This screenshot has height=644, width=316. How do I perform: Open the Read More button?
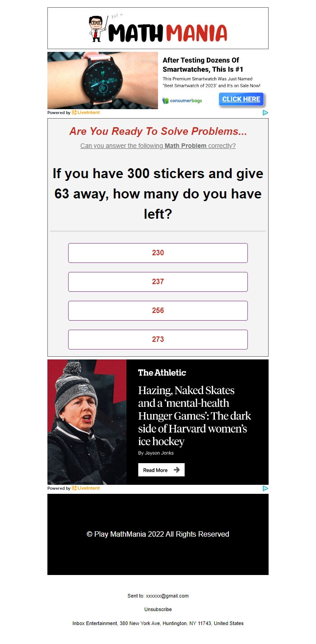[161, 470]
